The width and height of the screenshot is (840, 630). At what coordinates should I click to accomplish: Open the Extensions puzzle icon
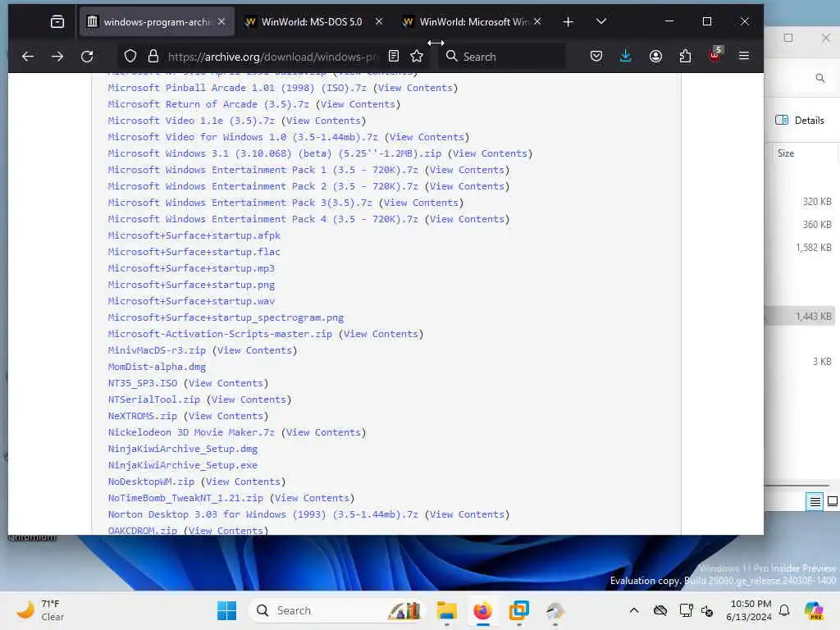[x=685, y=57]
